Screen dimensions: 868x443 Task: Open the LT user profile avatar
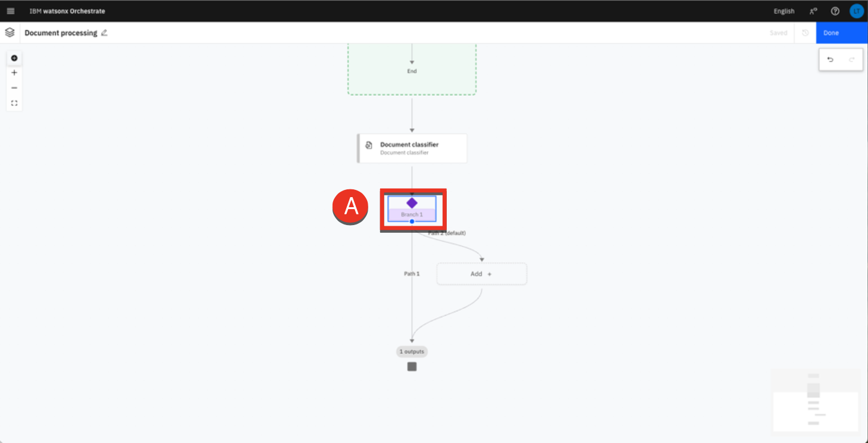(856, 11)
